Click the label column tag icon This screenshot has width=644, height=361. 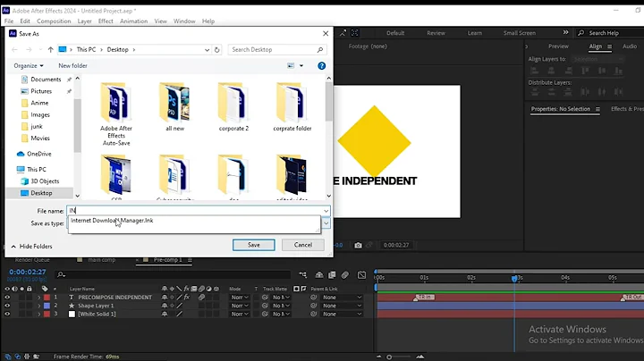tap(45, 289)
